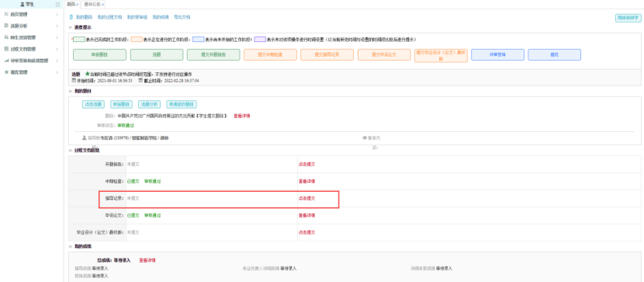
Task: Click the 点击选题 button
Action: (93, 104)
